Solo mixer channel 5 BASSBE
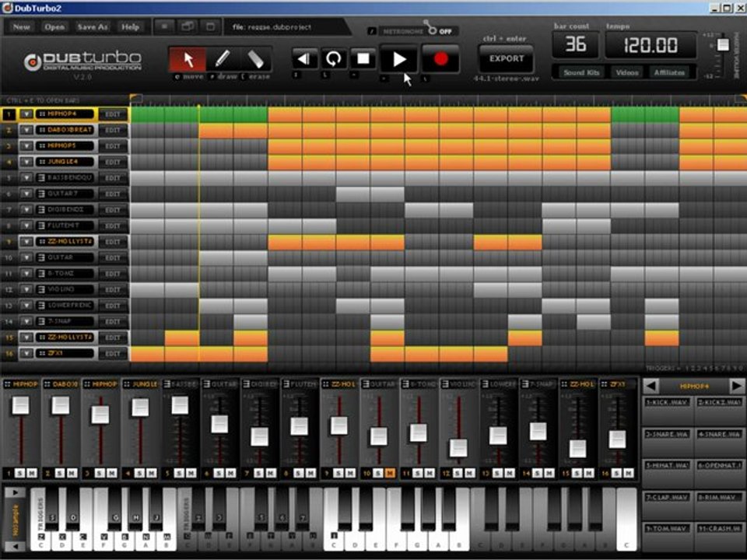Viewport: 747px width, 560px height. click(x=179, y=473)
